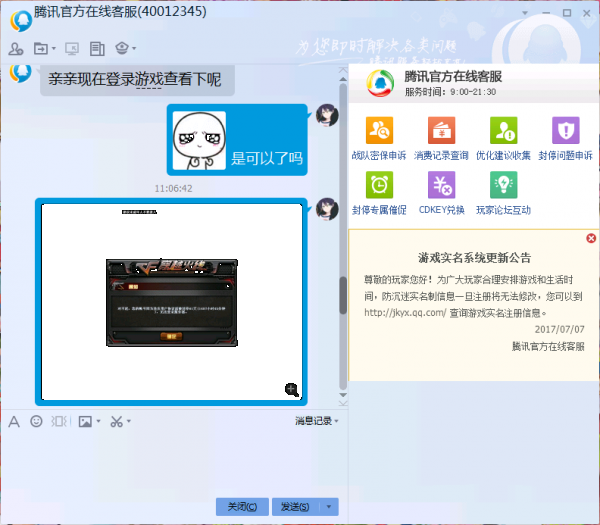Viewport: 600px width, 525px height.
Task: Open 战队密保申诉 service icon
Action: (379, 130)
